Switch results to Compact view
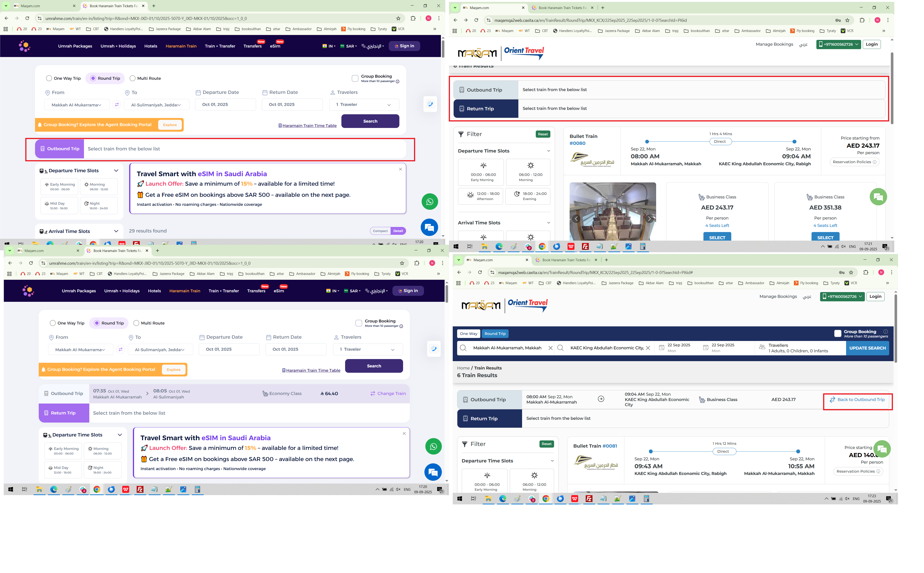Viewport: 924px width, 573px height. [x=380, y=231]
